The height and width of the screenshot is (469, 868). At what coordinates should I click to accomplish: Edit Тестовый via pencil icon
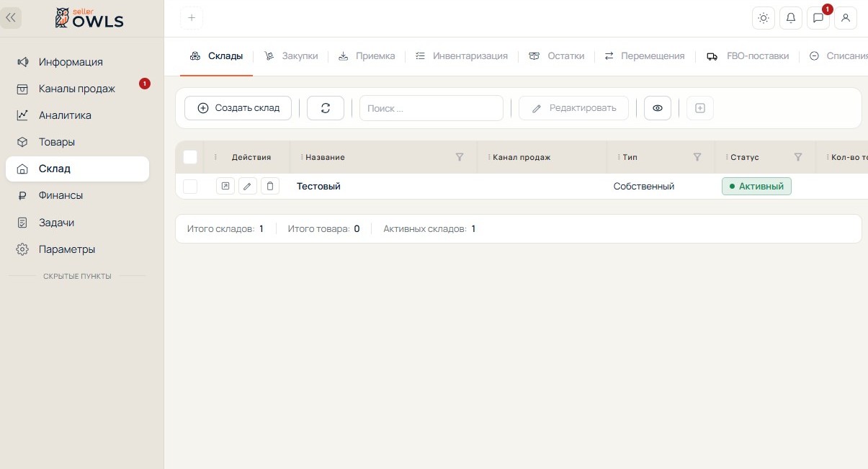[x=248, y=187]
